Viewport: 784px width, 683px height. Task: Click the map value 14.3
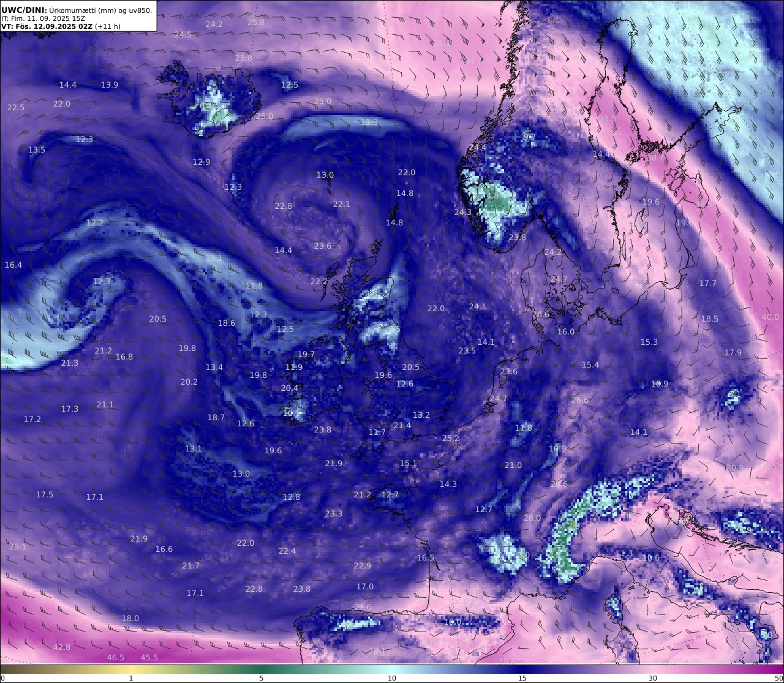point(448,485)
